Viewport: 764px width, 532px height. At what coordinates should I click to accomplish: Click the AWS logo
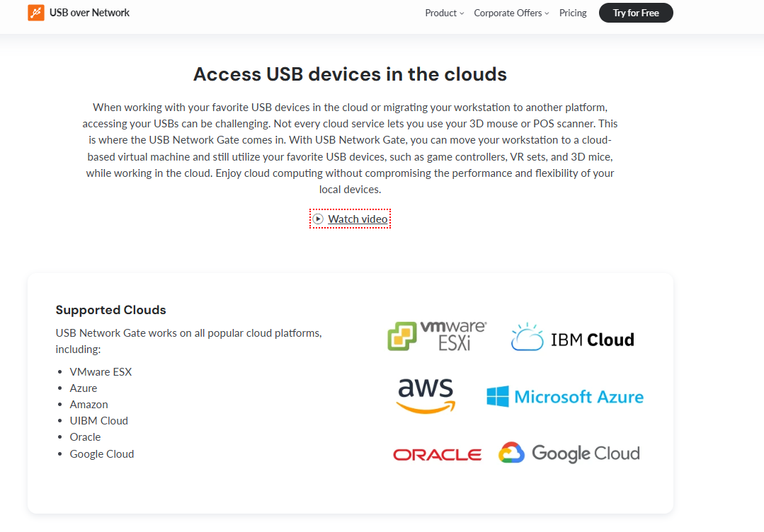(425, 395)
